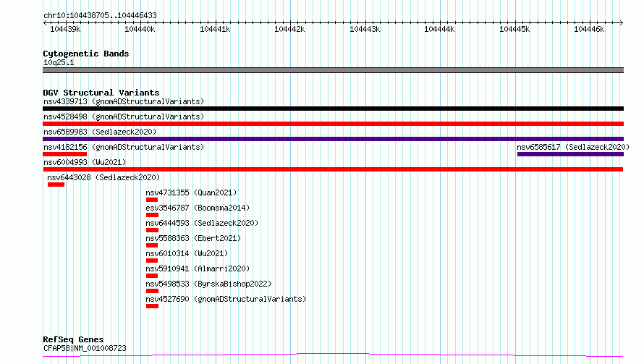Click the 104442k ruler label
644x364 pixels.
pyautogui.click(x=290, y=29)
